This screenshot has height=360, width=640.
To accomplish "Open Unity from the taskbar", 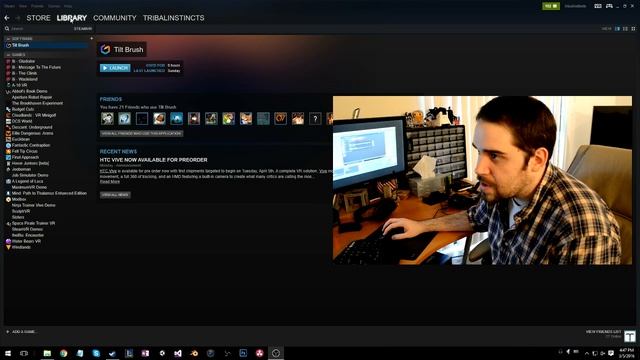I will pos(162,353).
